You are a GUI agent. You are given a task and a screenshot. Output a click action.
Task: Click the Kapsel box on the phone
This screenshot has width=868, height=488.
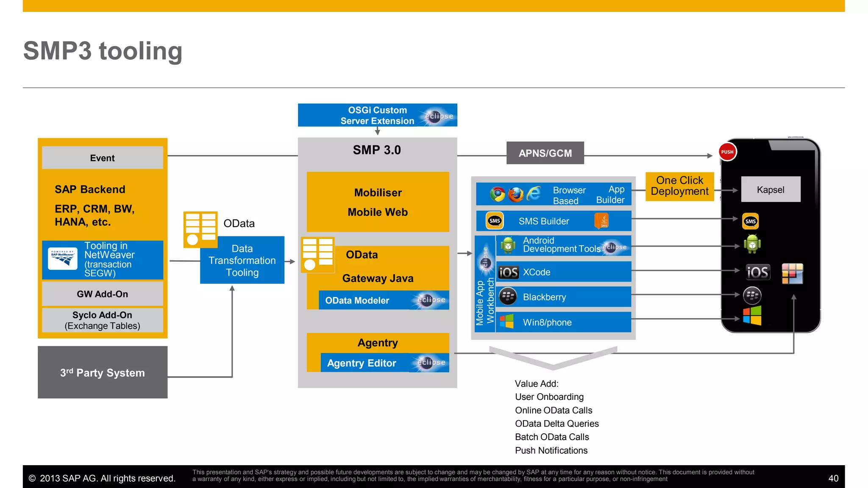click(771, 189)
